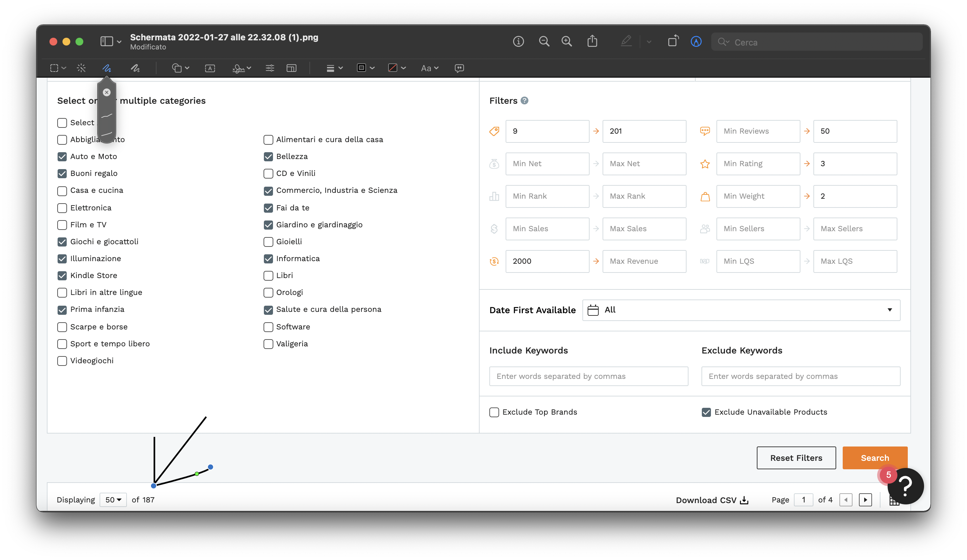Open the Sign signature dropdown
Viewport: 967px width, 560px height.
tap(242, 68)
